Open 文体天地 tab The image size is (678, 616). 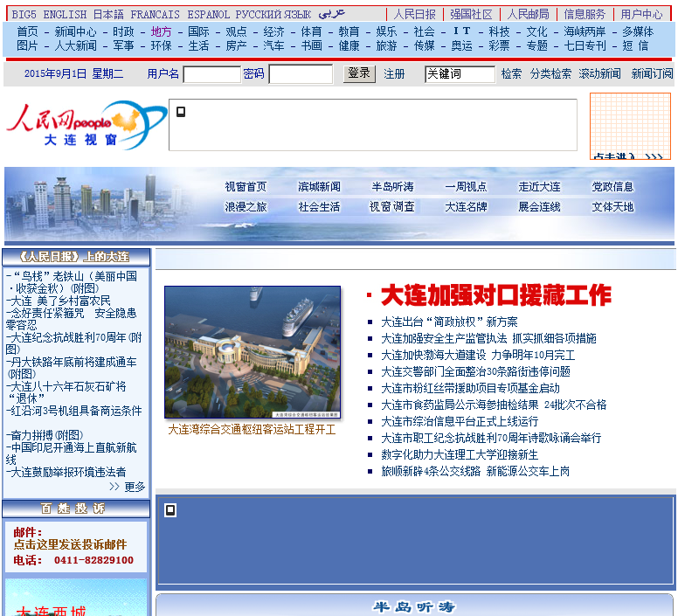click(x=612, y=207)
